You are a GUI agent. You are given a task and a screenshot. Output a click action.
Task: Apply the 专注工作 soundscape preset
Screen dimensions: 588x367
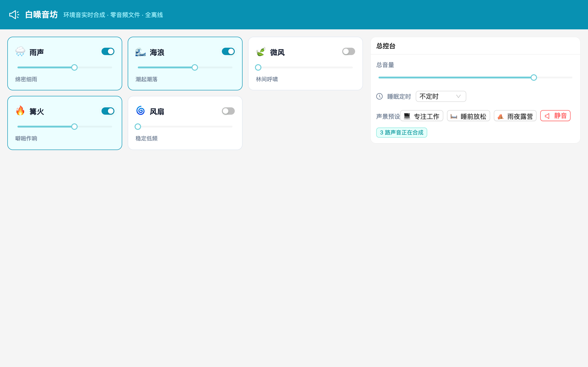(x=421, y=116)
